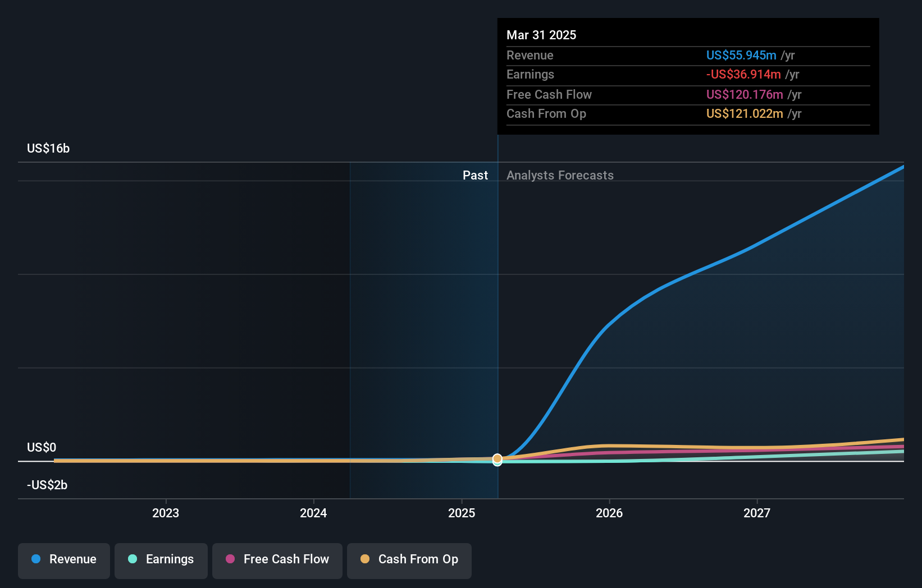The width and height of the screenshot is (922, 588).
Task: Select the 2025 x-axis label
Action: pyautogui.click(x=462, y=513)
